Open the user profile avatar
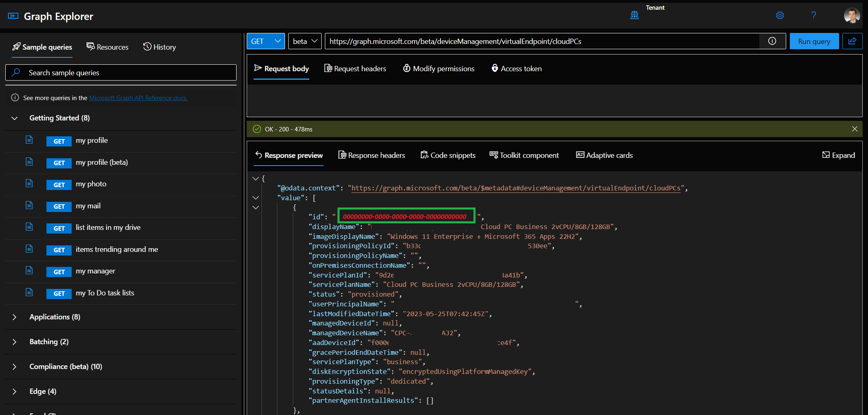The height and width of the screenshot is (415, 868). pos(851,16)
